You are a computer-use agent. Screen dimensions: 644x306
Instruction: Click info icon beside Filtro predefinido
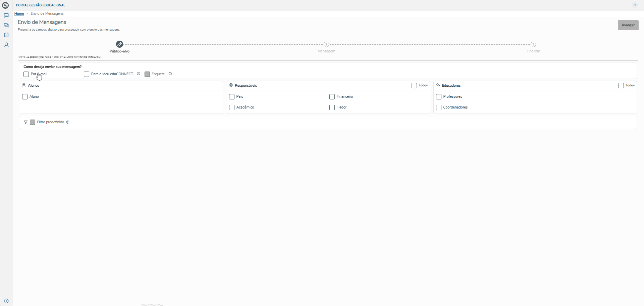tap(68, 122)
